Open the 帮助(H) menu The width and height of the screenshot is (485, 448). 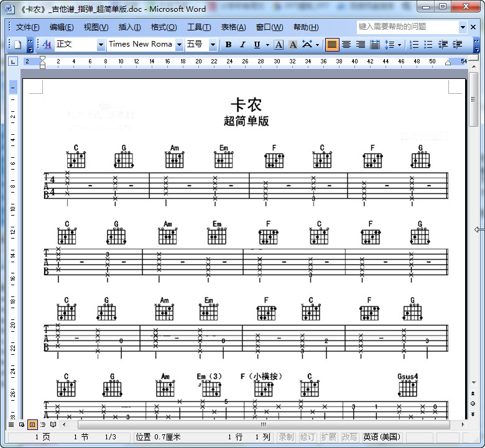point(306,27)
